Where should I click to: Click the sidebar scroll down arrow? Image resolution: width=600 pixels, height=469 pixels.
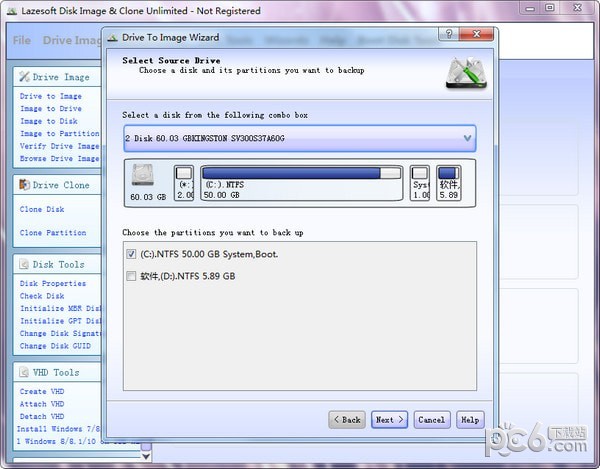(146, 456)
